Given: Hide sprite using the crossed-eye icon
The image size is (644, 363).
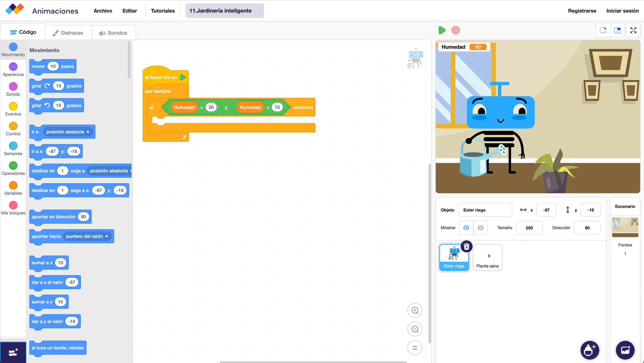Looking at the screenshot, I should (480, 228).
